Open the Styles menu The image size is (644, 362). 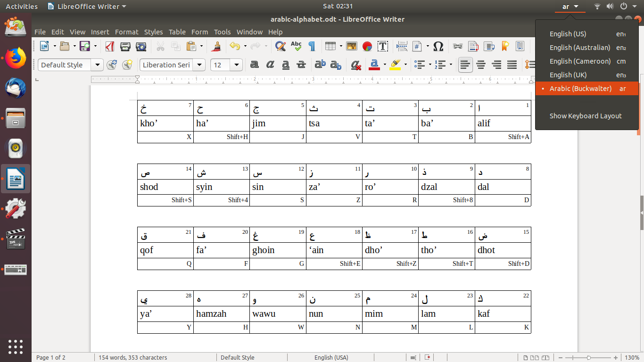point(153,32)
